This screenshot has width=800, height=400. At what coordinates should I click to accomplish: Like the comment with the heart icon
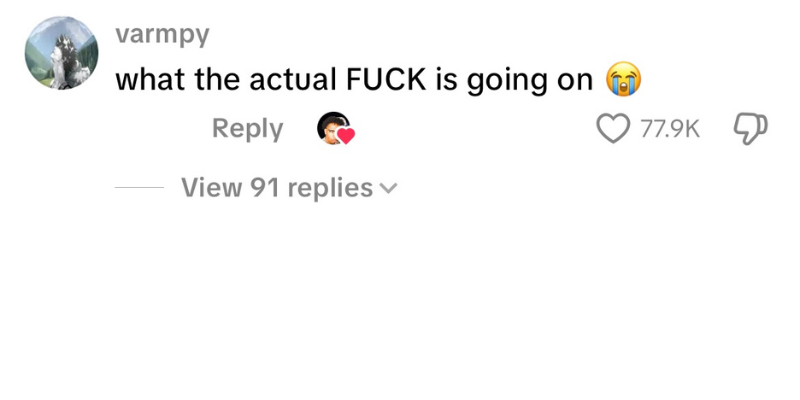point(613,129)
